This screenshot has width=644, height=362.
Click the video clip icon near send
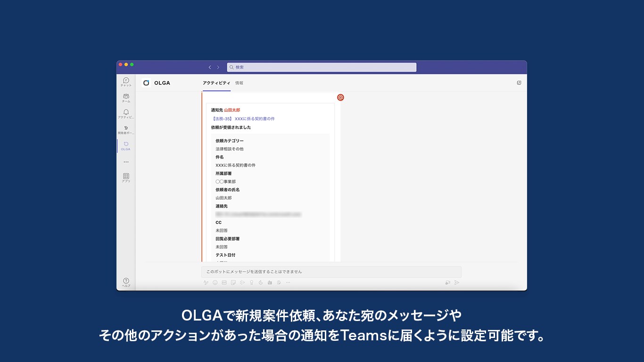pos(447,283)
